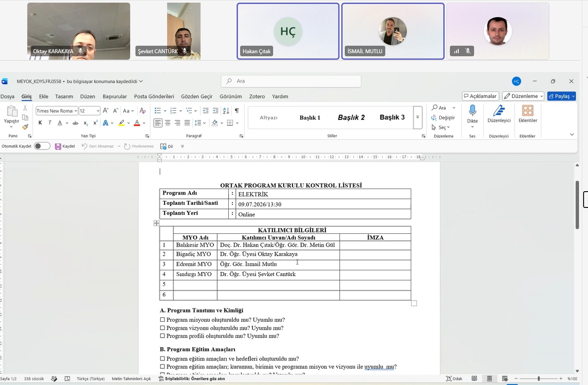Open the bullet list style dropdown arrow

click(x=164, y=111)
